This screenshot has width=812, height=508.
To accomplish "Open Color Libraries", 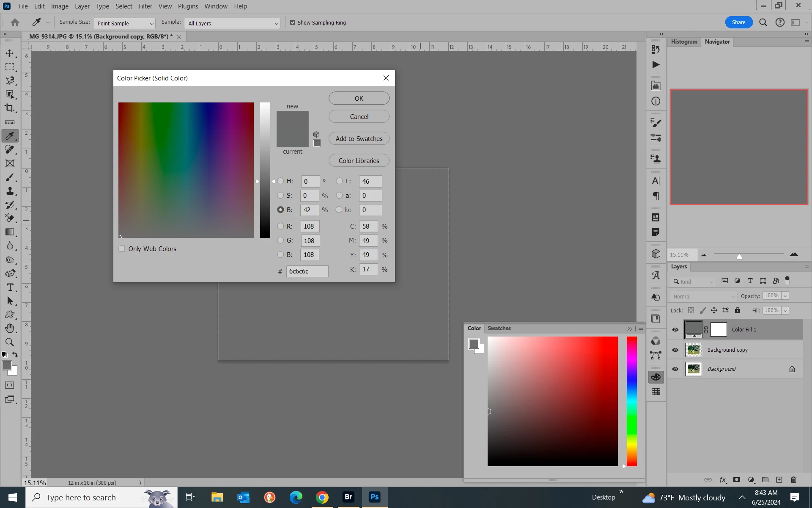I will 359,160.
